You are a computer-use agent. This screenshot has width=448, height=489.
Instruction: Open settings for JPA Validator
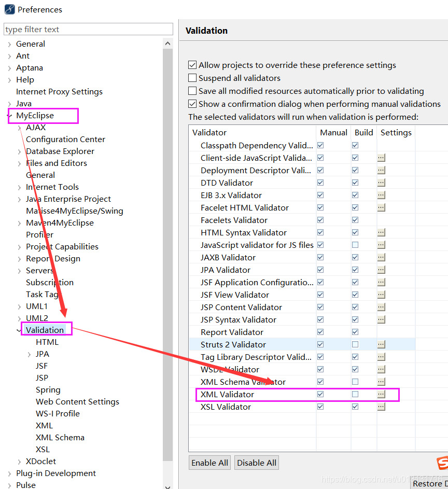coord(381,270)
